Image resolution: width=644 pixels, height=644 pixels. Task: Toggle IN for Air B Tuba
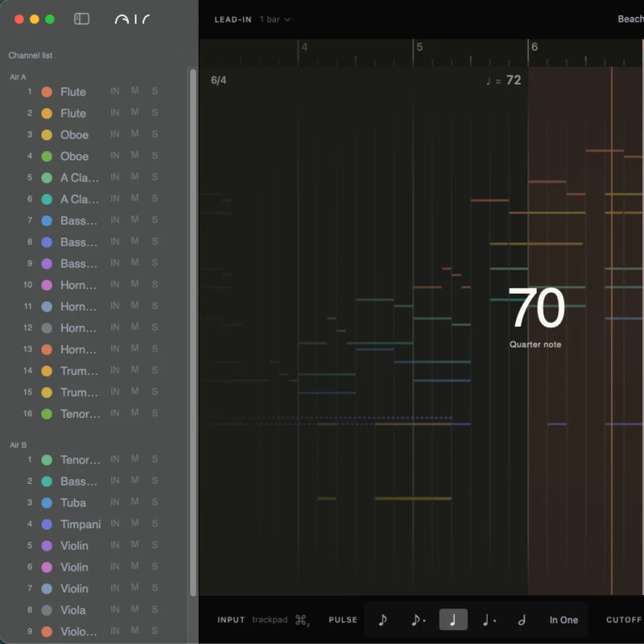pyautogui.click(x=115, y=502)
